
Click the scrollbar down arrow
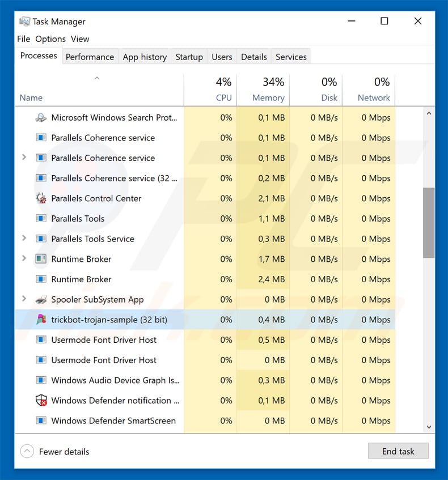coord(429,427)
